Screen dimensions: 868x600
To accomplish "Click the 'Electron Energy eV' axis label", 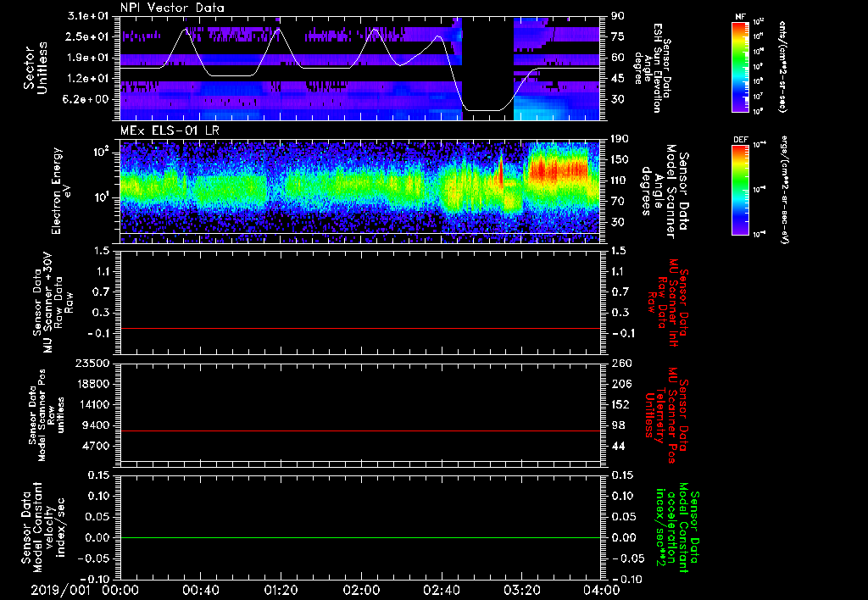I will [x=62, y=192].
